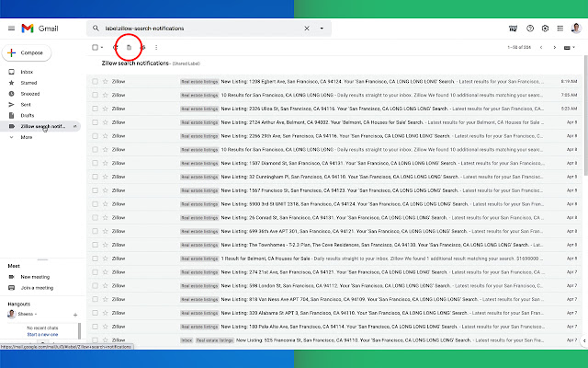The height and width of the screenshot is (368, 588).
Task: Clear the search with the X icon
Action: [307, 29]
